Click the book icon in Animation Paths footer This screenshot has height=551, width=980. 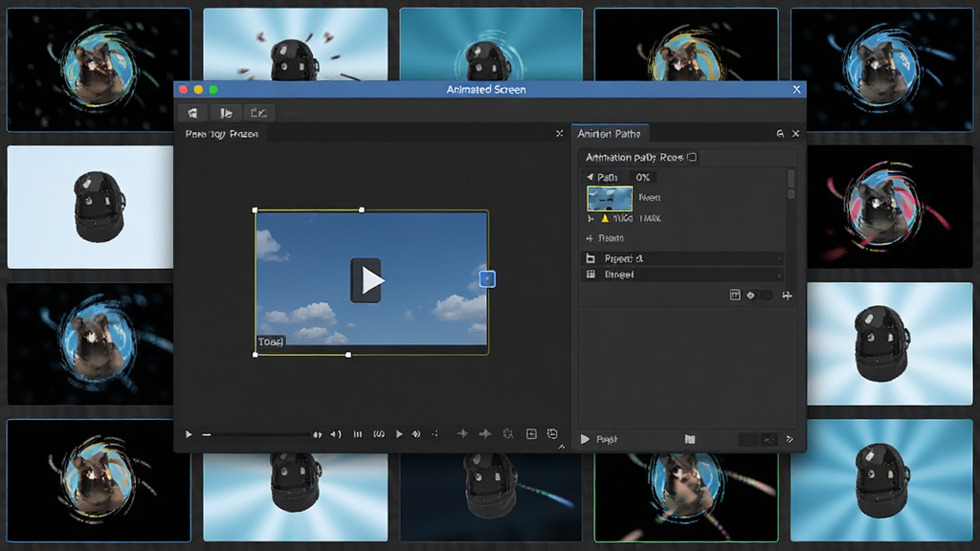(x=690, y=439)
